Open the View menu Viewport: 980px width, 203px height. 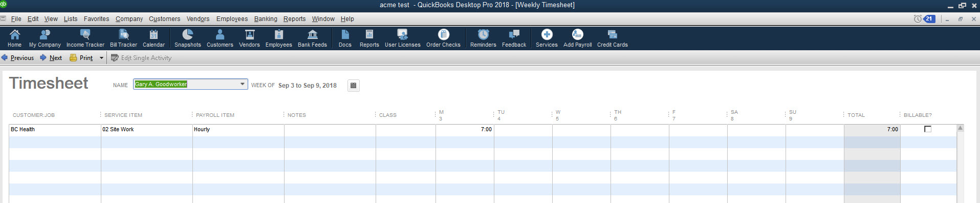[51, 19]
